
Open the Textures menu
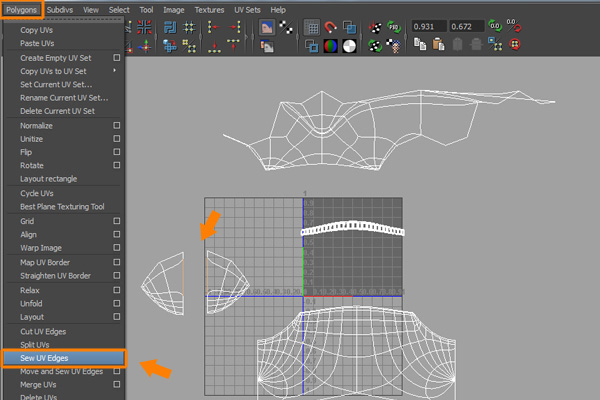(209, 9)
